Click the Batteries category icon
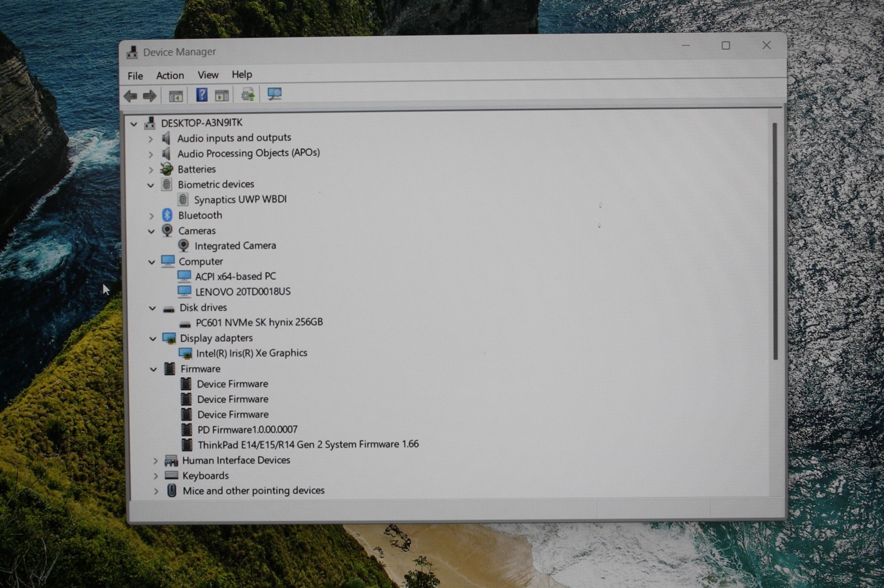This screenshot has height=588, width=884. click(166, 169)
